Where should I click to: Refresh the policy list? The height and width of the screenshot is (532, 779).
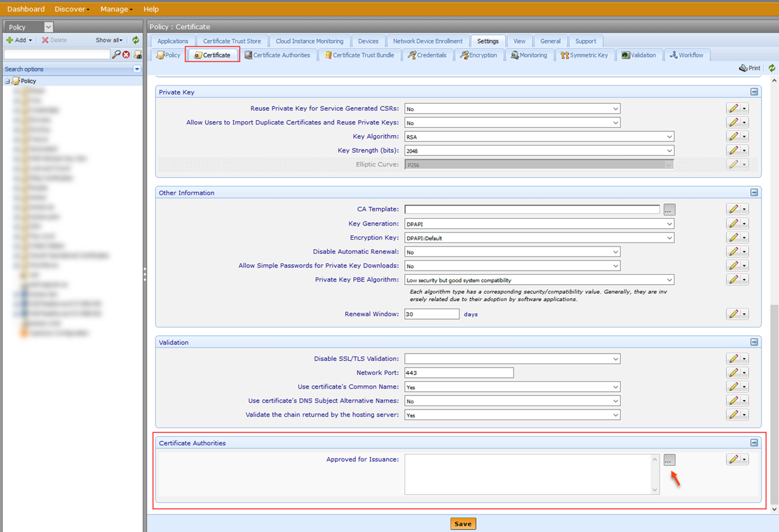tap(134, 40)
